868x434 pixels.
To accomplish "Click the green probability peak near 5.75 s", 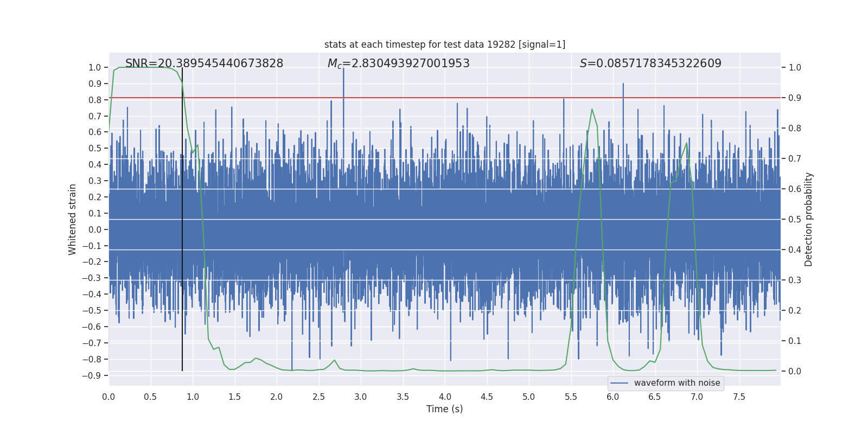I will [592, 110].
